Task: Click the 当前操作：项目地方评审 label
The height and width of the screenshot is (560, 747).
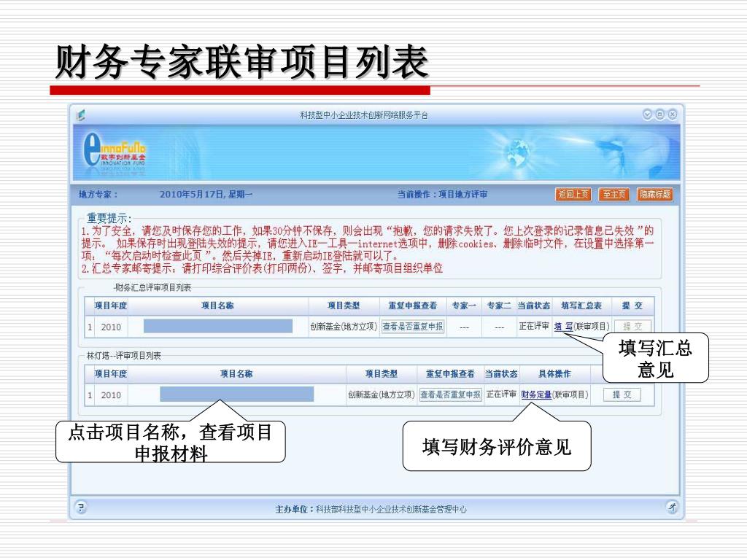Action: tap(442, 194)
